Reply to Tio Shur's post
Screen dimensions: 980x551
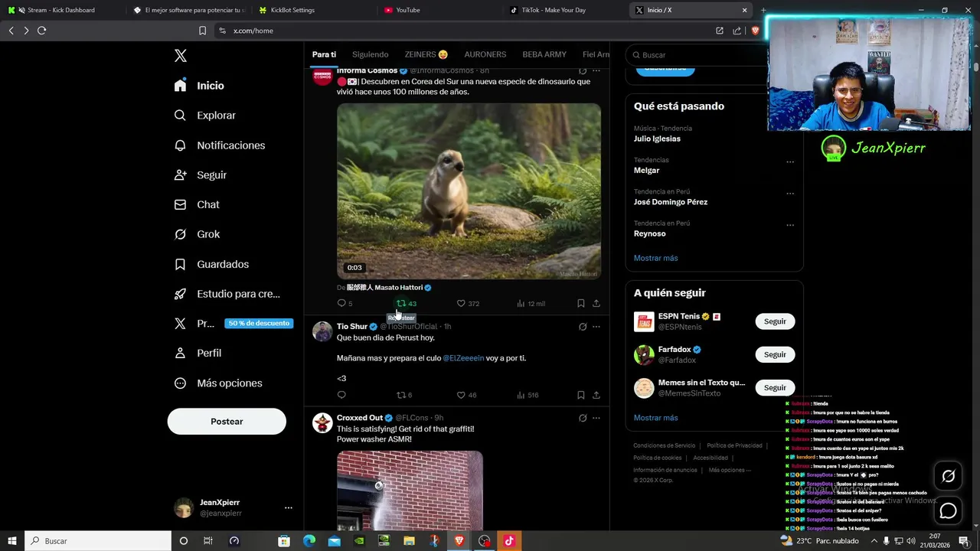tap(341, 396)
